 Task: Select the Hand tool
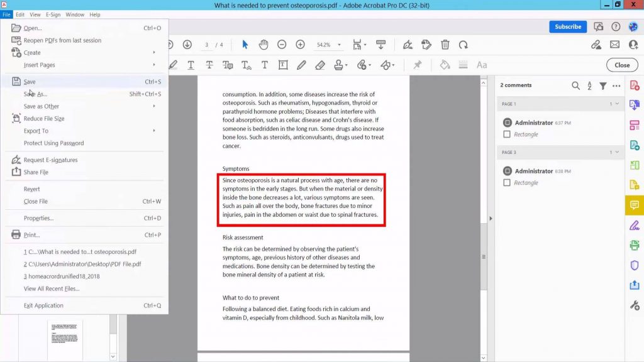coord(264,45)
